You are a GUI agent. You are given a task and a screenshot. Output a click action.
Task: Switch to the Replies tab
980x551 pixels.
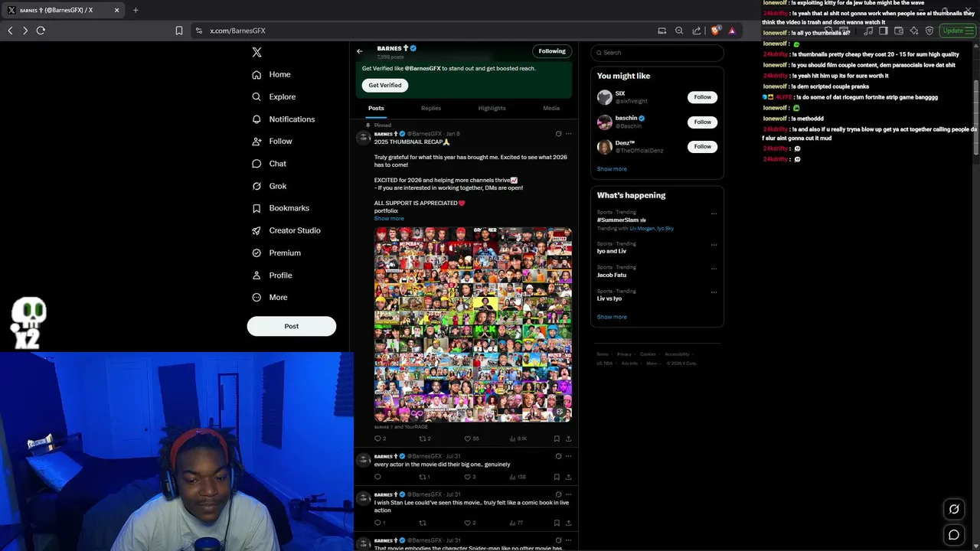click(x=431, y=109)
